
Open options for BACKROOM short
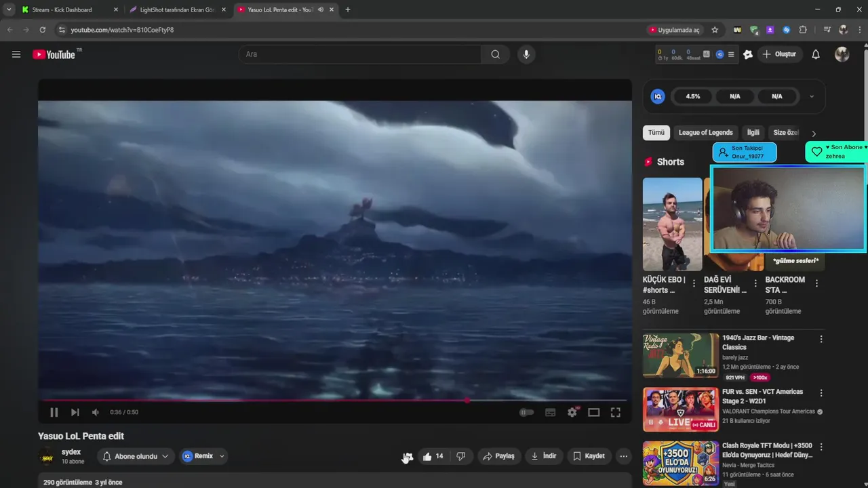[816, 283]
